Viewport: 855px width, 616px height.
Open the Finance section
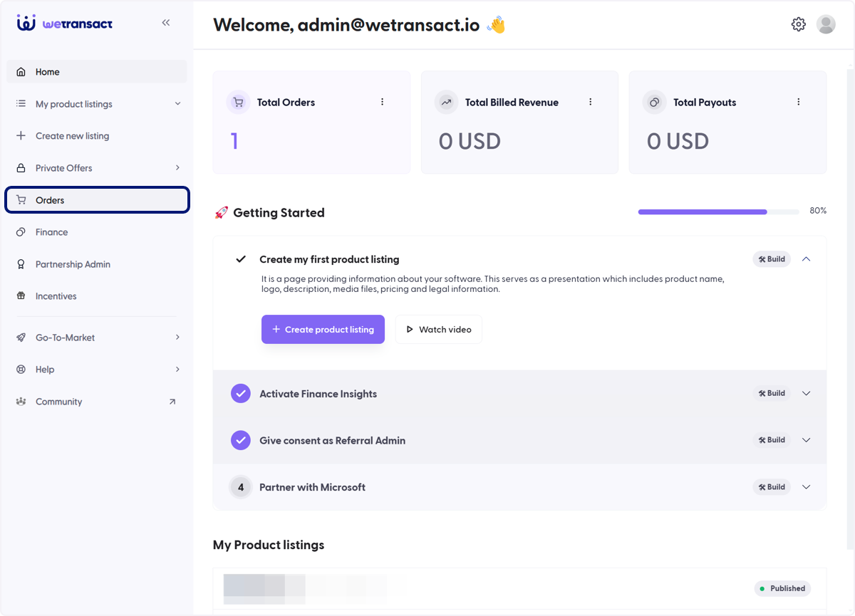coord(97,232)
